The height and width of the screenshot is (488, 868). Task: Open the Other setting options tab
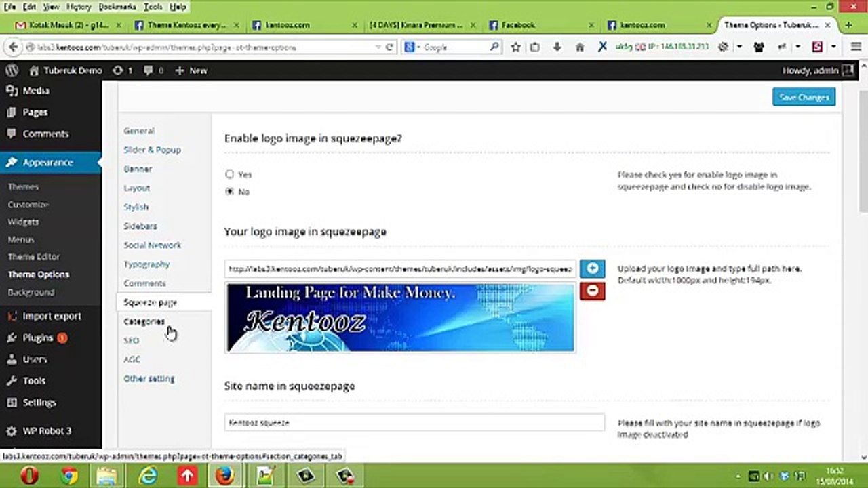(x=149, y=378)
